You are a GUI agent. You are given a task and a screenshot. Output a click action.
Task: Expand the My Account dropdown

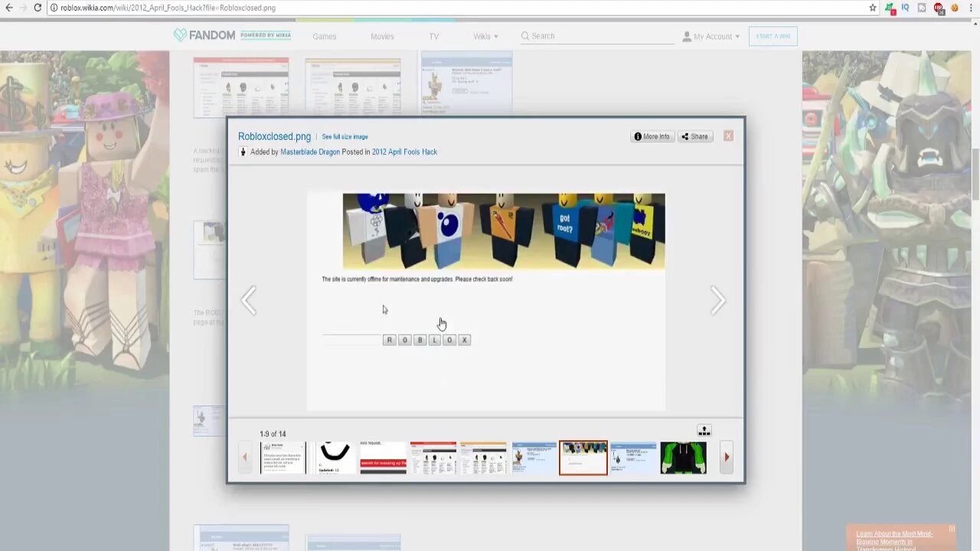pos(711,36)
